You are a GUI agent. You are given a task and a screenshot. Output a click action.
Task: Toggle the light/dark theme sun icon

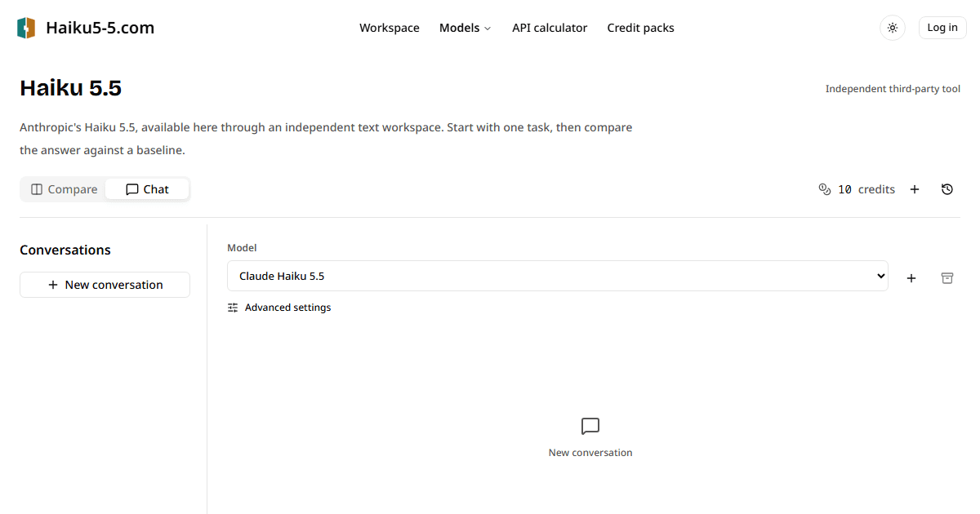click(893, 28)
